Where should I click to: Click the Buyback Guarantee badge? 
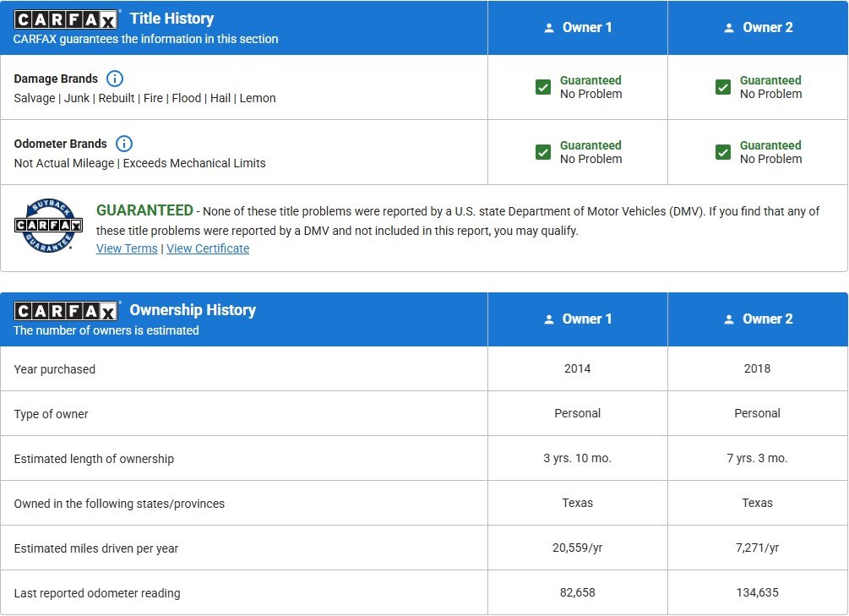(48, 226)
